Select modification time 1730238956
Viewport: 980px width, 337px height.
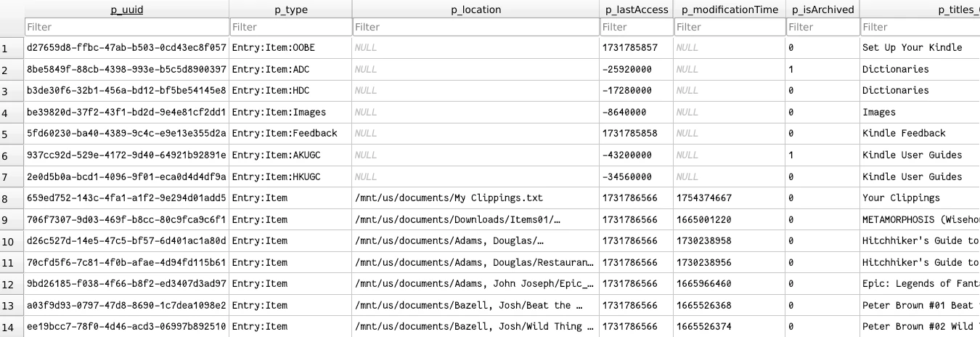pyautogui.click(x=730, y=263)
